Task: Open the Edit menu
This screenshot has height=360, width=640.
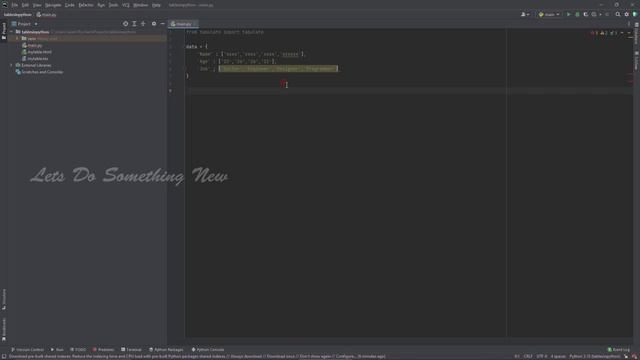Action: tap(25, 5)
